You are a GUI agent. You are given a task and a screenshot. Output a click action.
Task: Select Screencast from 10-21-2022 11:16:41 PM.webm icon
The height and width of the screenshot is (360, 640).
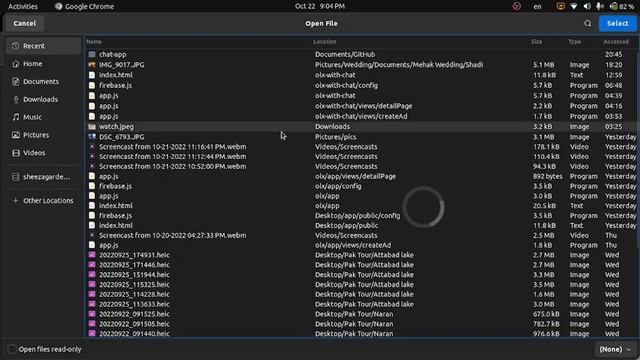tap(92, 147)
